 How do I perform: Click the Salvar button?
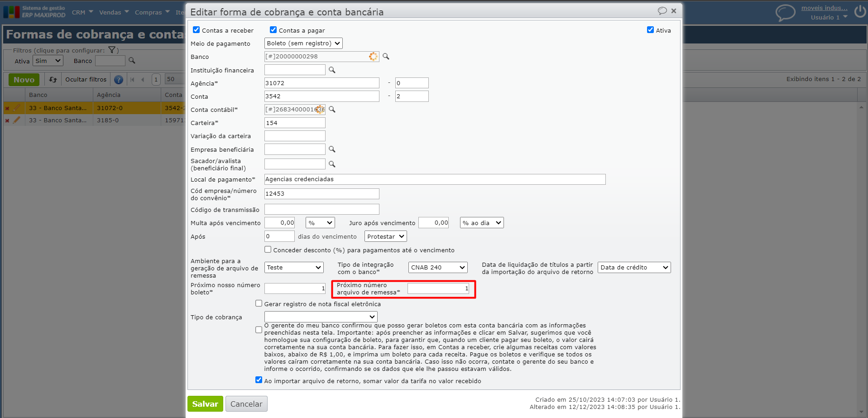tap(205, 404)
